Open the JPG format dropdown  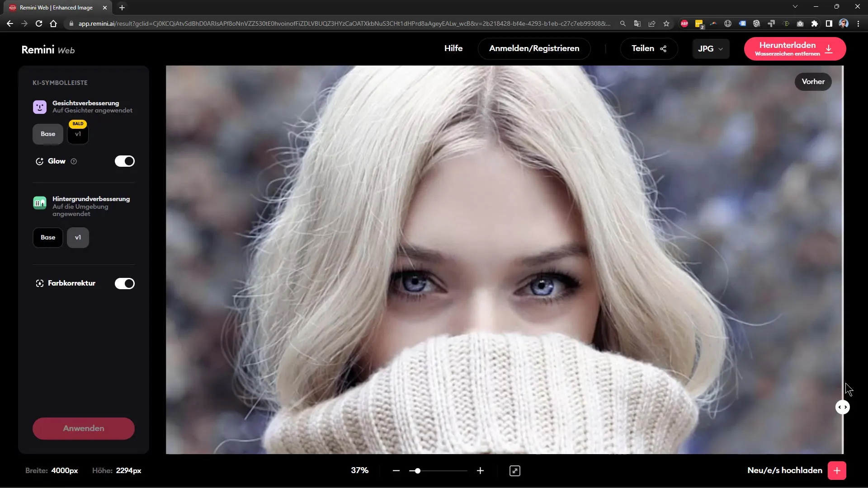click(x=711, y=49)
